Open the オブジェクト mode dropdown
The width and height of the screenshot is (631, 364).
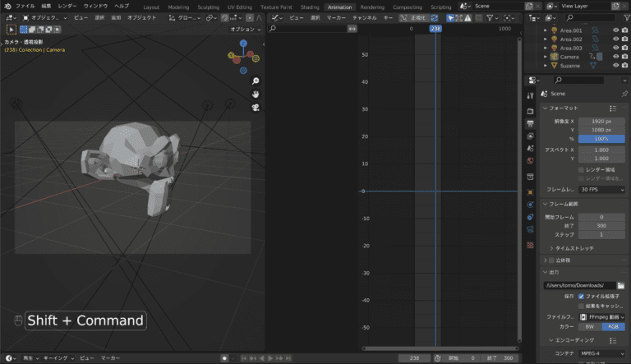coord(44,18)
